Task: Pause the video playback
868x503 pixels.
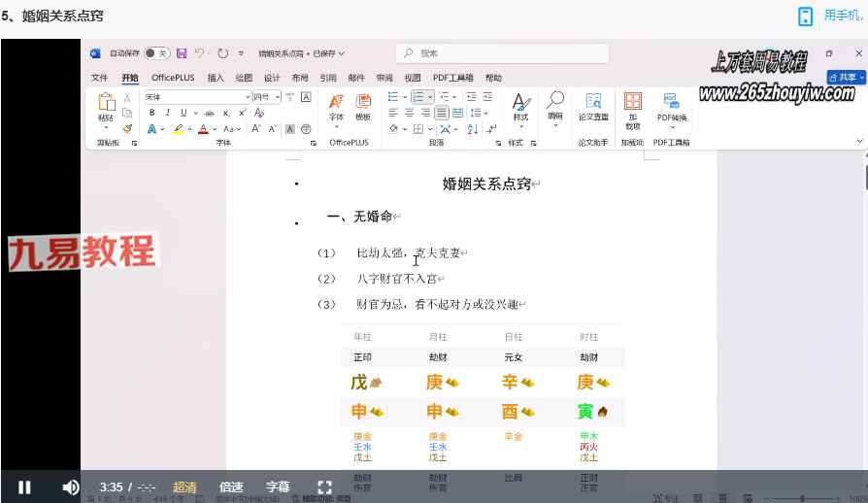Action: tap(24, 486)
